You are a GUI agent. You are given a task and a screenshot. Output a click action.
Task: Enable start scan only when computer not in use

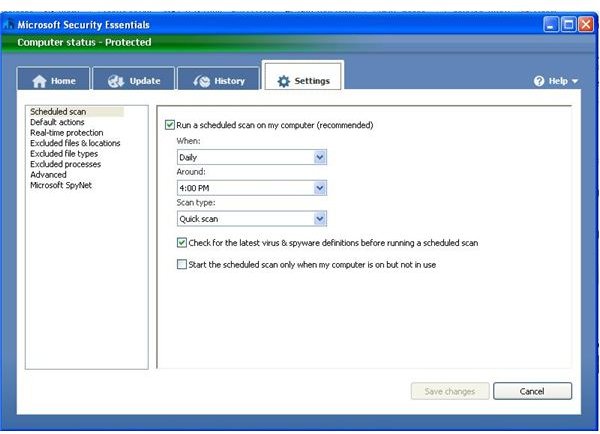coord(182,264)
